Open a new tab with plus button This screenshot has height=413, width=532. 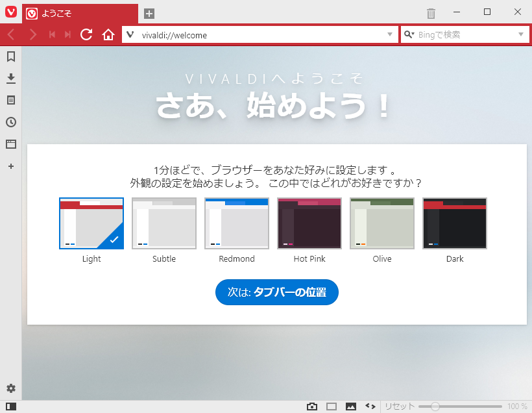(149, 14)
